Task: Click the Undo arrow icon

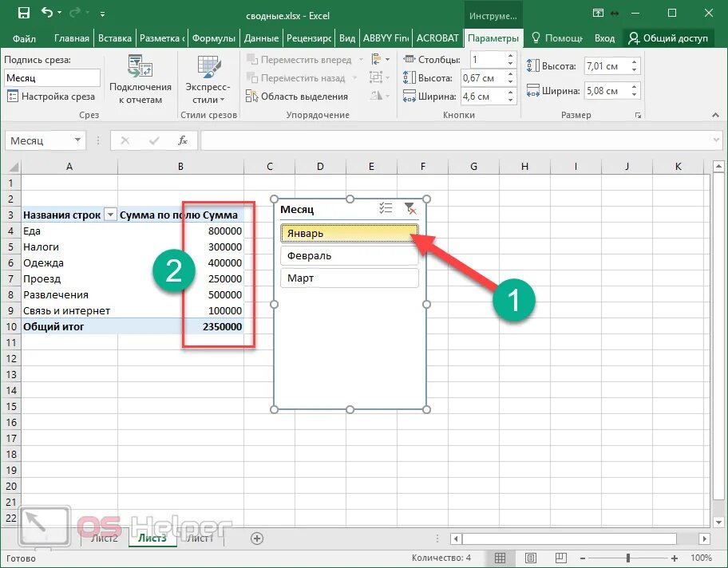Action: tap(46, 13)
